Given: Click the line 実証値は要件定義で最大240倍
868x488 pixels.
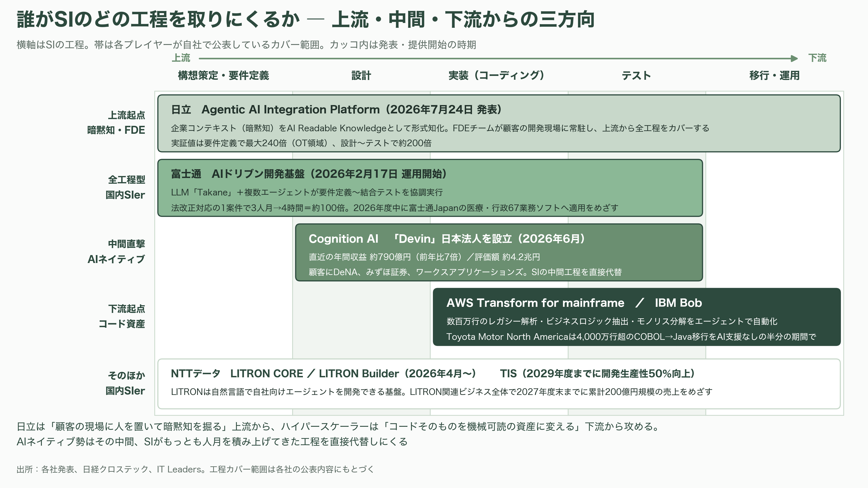Looking at the screenshot, I should coord(301,143).
